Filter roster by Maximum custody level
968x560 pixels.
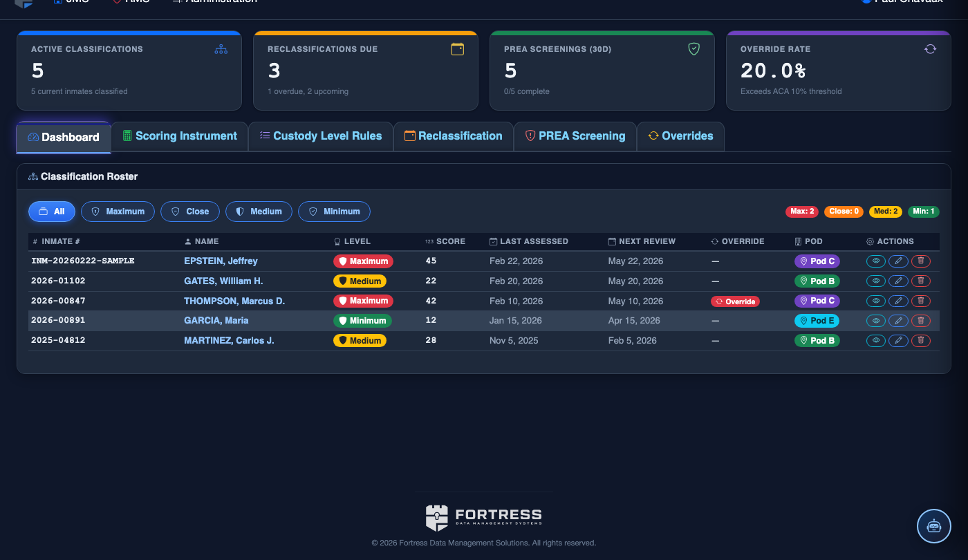pyautogui.click(x=118, y=212)
